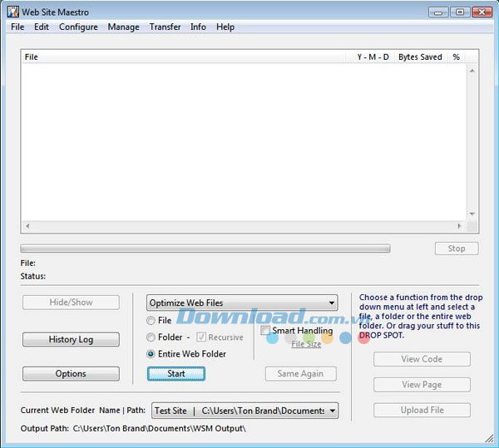Click the File Size link
This screenshot has width=499, height=448.
tap(306, 344)
